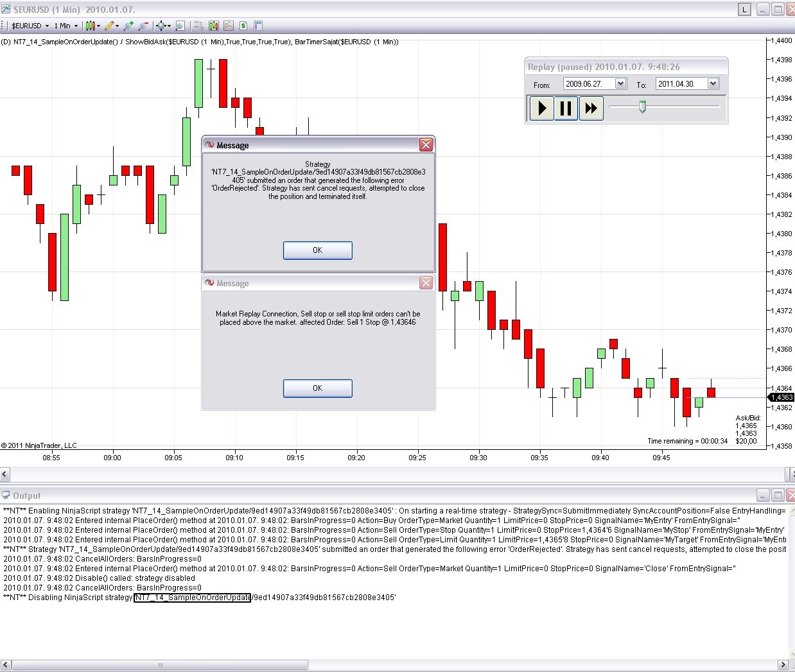Click the replay Fast Forward button
The height and width of the screenshot is (672, 795).
click(591, 108)
